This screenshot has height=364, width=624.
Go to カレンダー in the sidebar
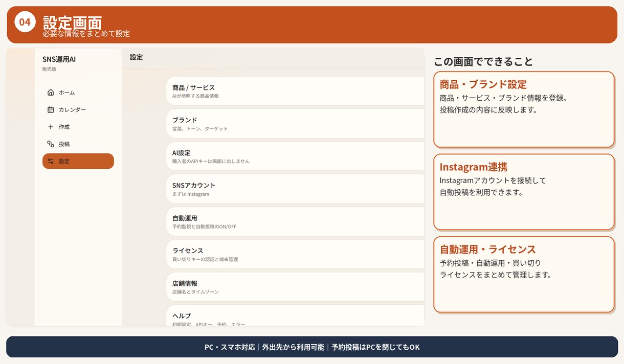coord(78,109)
